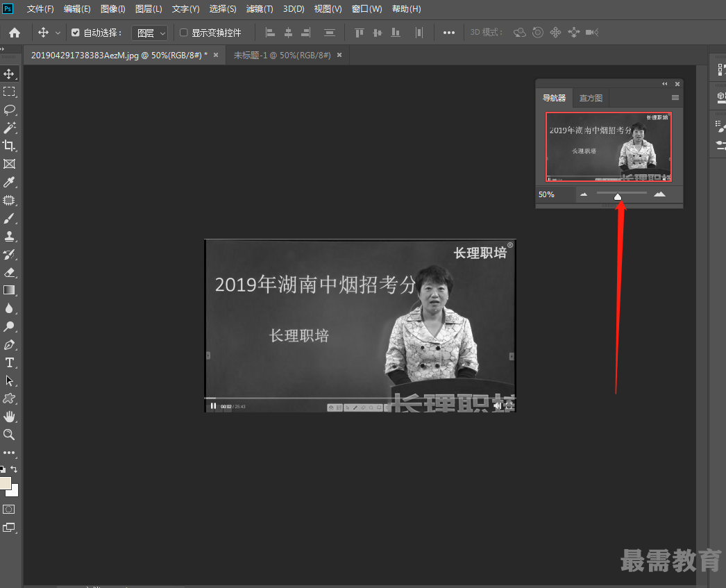Viewport: 726px width, 588px height.
Task: Select the Crop tool
Action: coord(9,146)
